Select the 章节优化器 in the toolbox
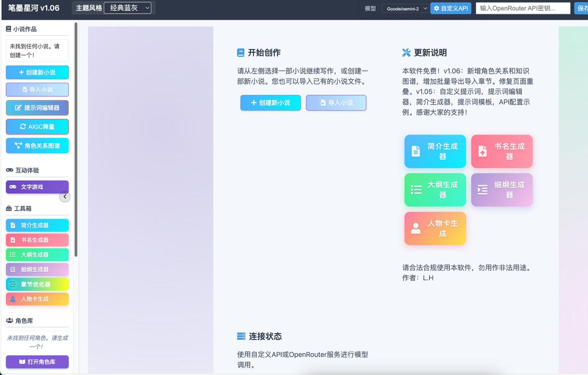Image resolution: width=588 pixels, height=375 pixels. pyautogui.click(x=37, y=284)
